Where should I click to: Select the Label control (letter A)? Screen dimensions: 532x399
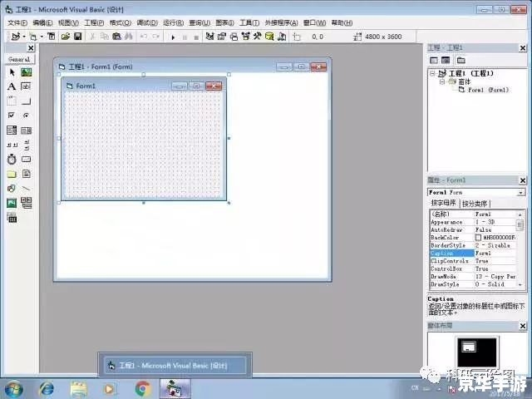point(12,86)
